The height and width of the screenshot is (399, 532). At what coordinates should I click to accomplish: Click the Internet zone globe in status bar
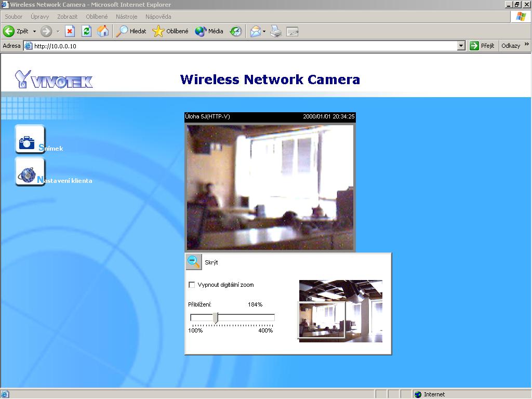[418, 394]
